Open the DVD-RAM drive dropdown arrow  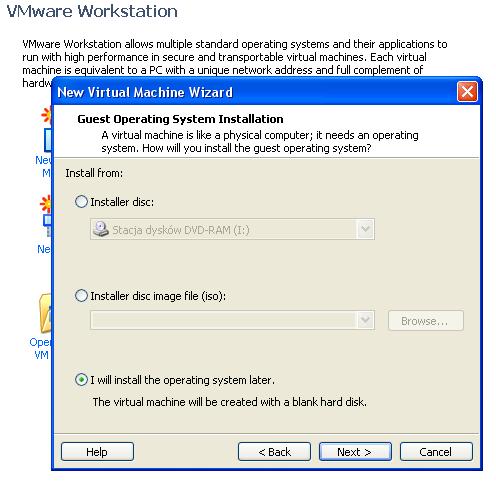tap(365, 229)
